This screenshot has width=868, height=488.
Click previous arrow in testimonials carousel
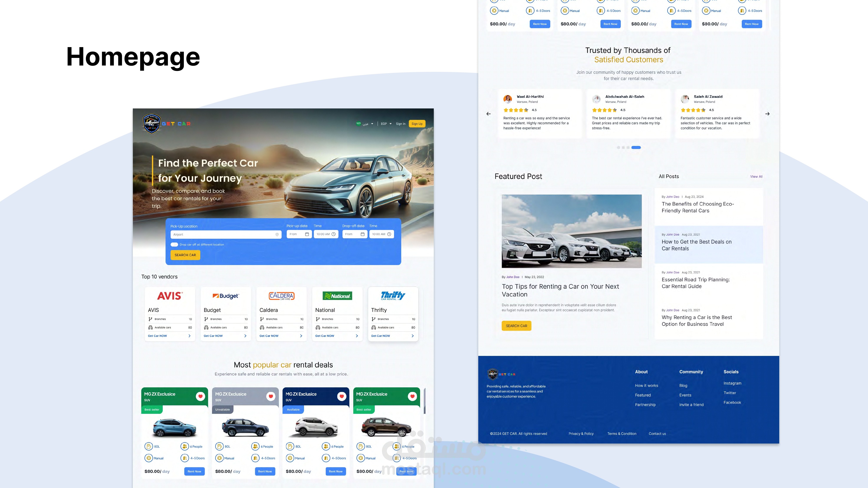[x=489, y=114]
